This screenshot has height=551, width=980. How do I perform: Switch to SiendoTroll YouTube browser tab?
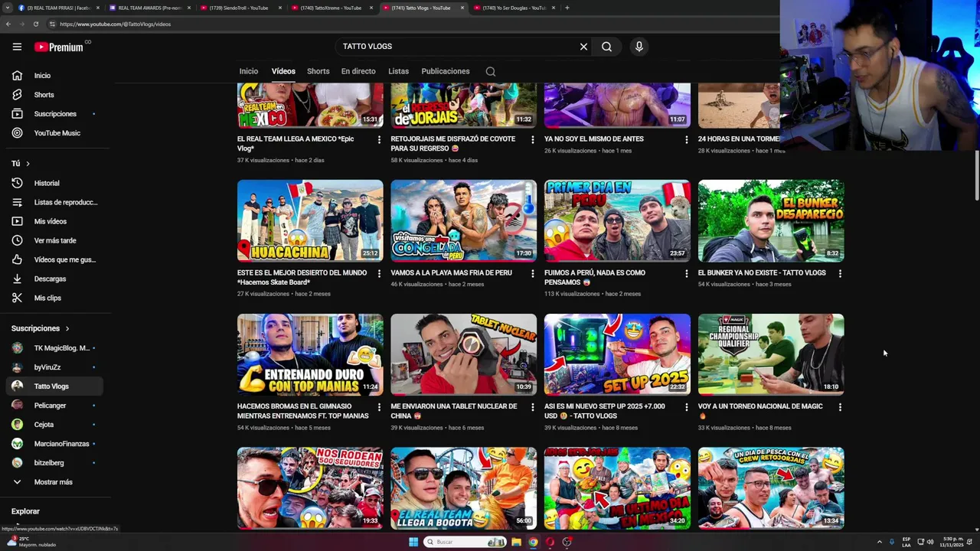coord(239,8)
